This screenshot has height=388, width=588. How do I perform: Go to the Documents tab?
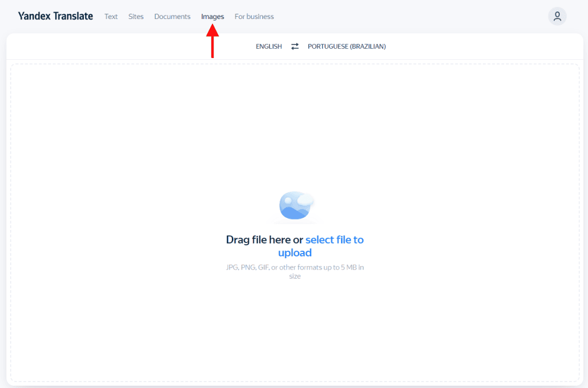coord(172,17)
